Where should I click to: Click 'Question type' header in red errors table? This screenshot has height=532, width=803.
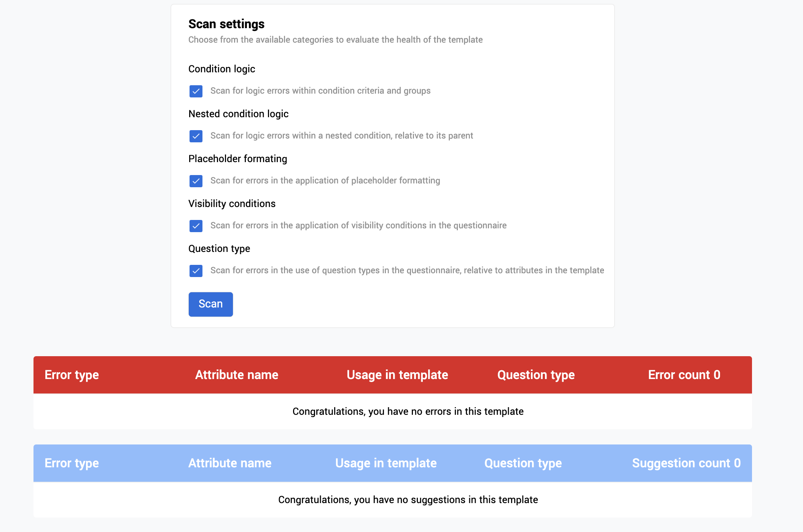(536, 375)
